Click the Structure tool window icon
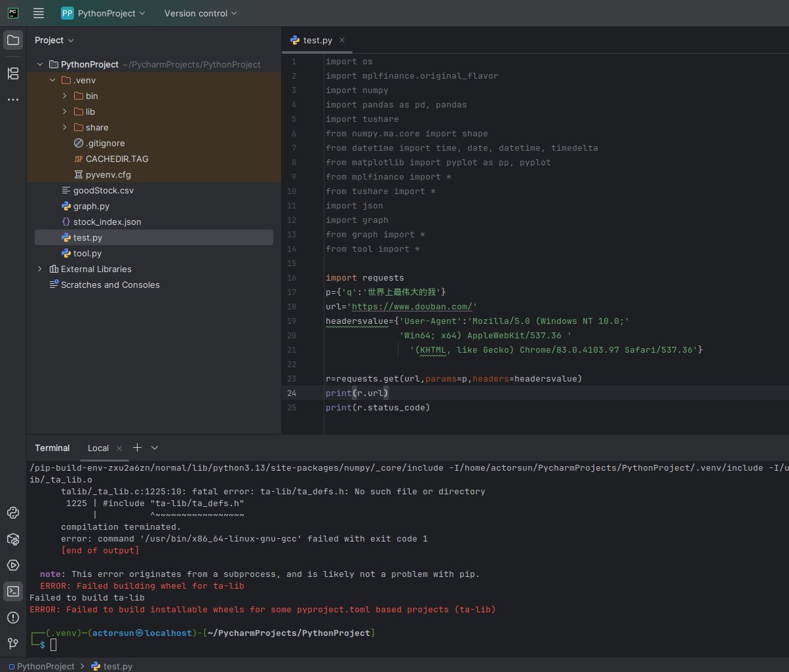 point(13,73)
